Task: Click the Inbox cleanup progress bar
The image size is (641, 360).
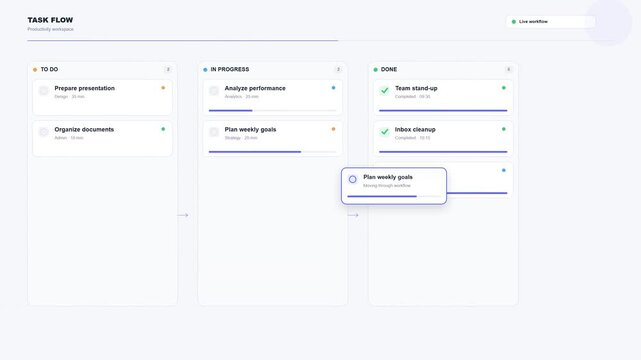Action: 443,152
